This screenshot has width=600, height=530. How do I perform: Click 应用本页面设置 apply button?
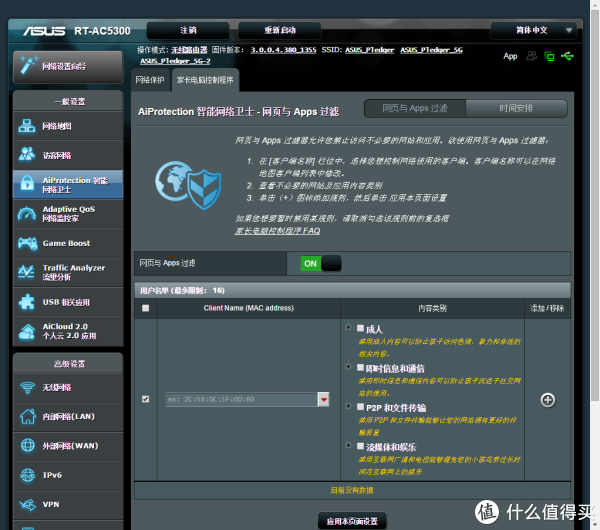pos(352,521)
